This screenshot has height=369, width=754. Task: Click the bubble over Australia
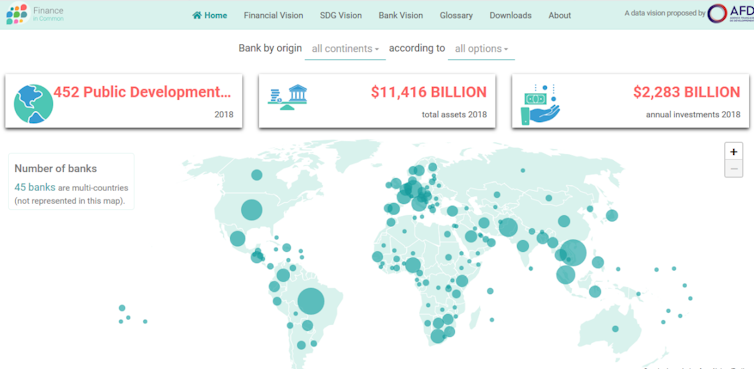[616, 329]
